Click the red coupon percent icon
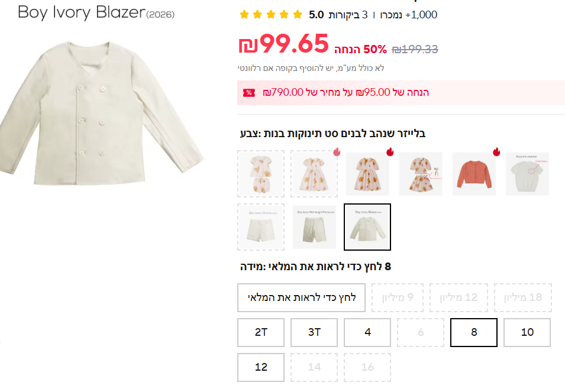 point(249,93)
